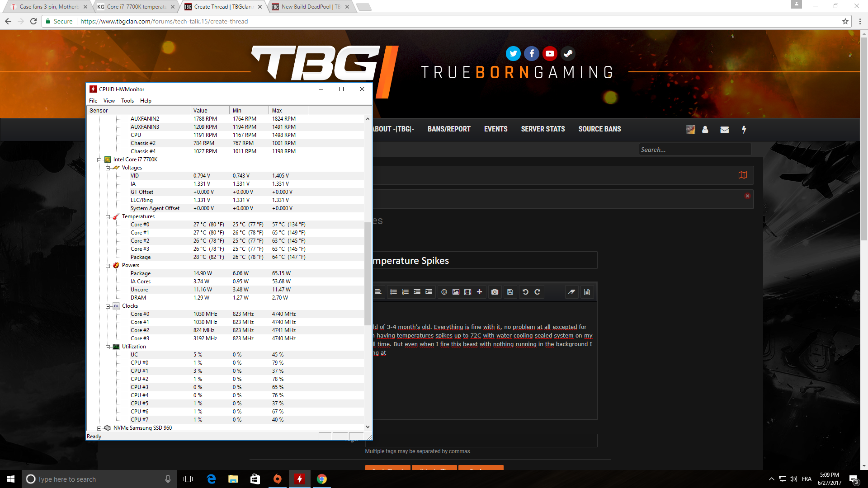
Task: Bookmark this page with star icon
Action: 845,21
